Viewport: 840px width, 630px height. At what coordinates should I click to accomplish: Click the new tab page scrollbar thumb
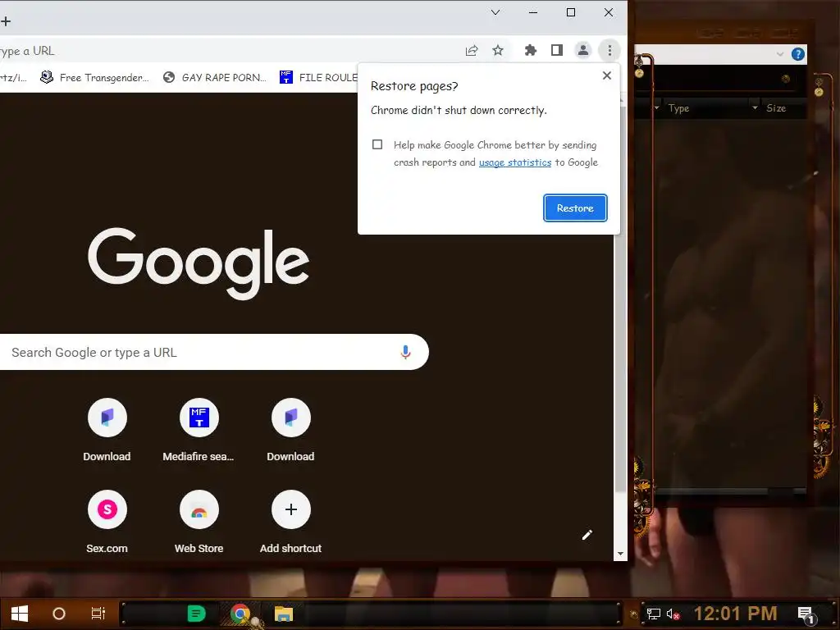[x=620, y=297]
